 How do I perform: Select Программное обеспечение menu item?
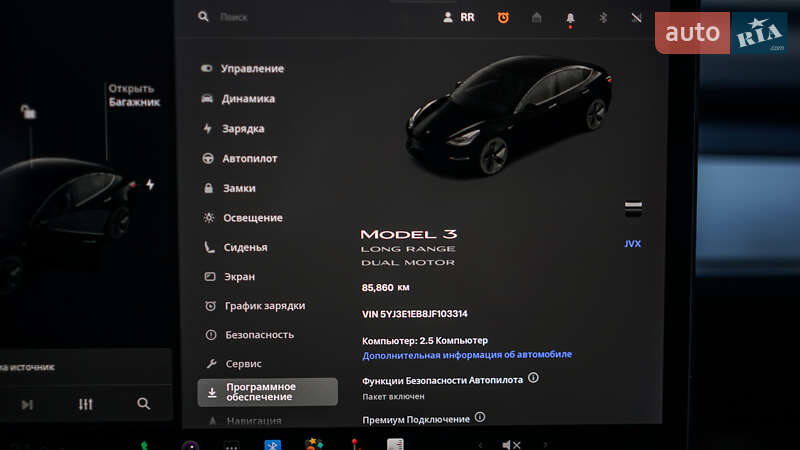click(267, 392)
